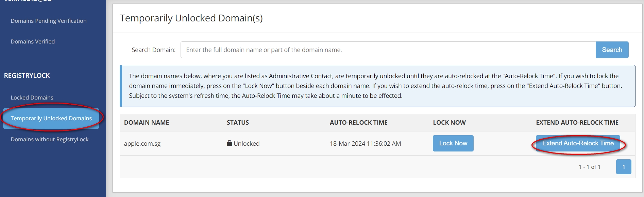Click the EXTEND AUTO-RELOCK TIME column header
Viewport: 644px width, 197px height.
coord(577,123)
